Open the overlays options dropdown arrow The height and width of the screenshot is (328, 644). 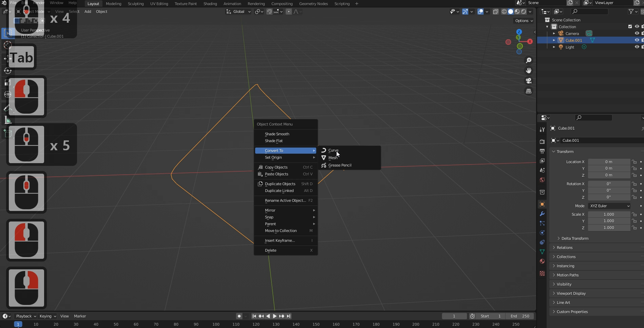(x=487, y=12)
